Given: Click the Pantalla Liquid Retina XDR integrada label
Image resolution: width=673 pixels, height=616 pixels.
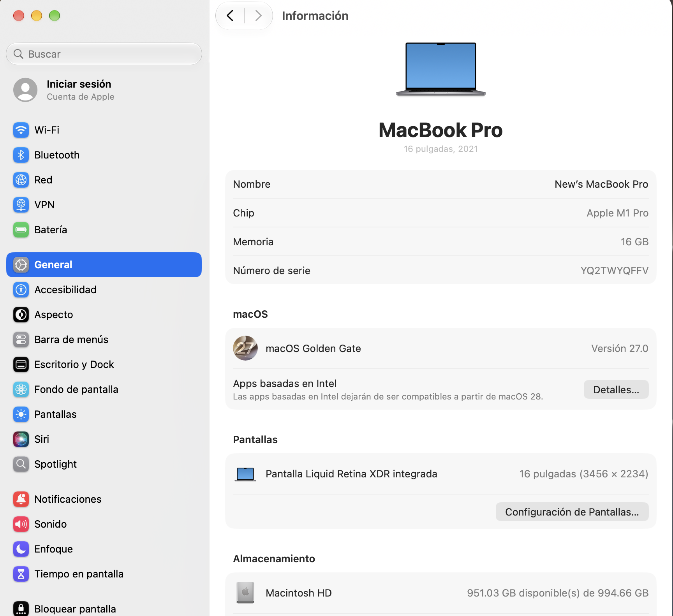Looking at the screenshot, I should tap(351, 474).
